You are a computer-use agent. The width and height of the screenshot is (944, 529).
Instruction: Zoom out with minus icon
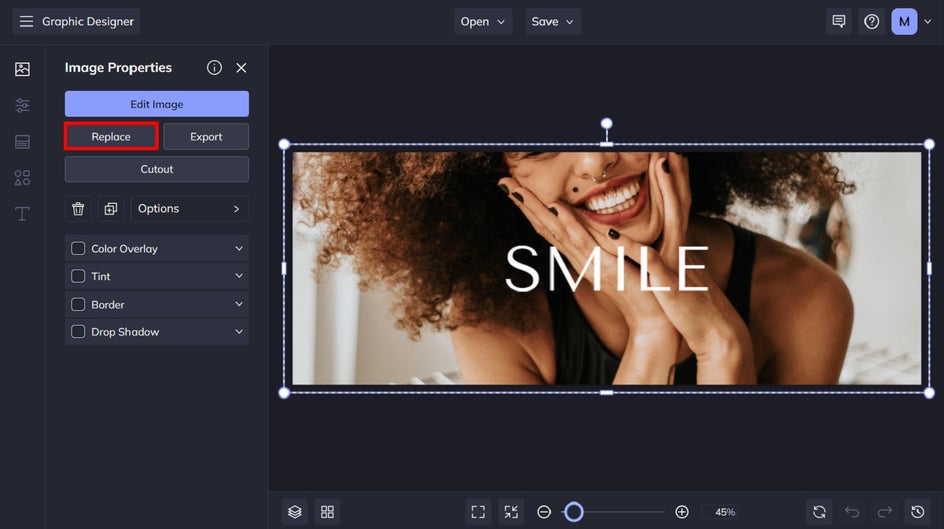tap(544, 512)
